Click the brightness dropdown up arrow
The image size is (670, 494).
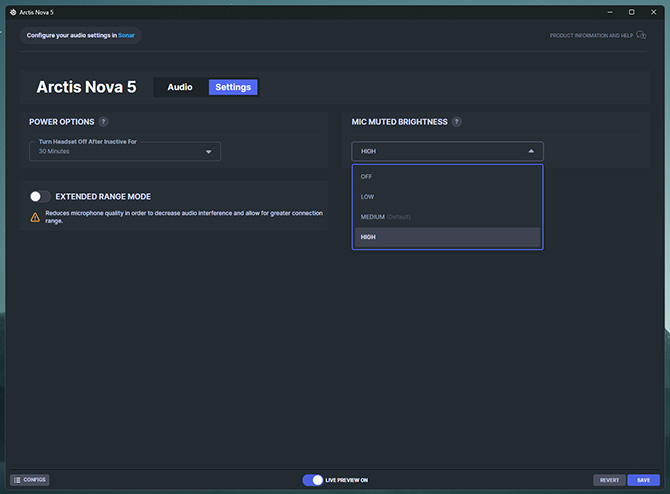point(531,151)
